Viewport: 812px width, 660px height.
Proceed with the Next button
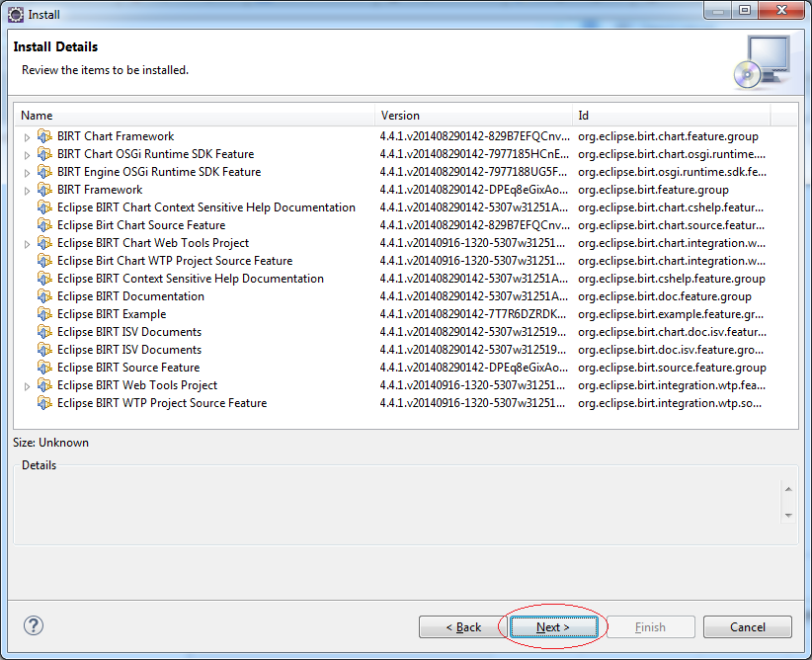coord(553,626)
